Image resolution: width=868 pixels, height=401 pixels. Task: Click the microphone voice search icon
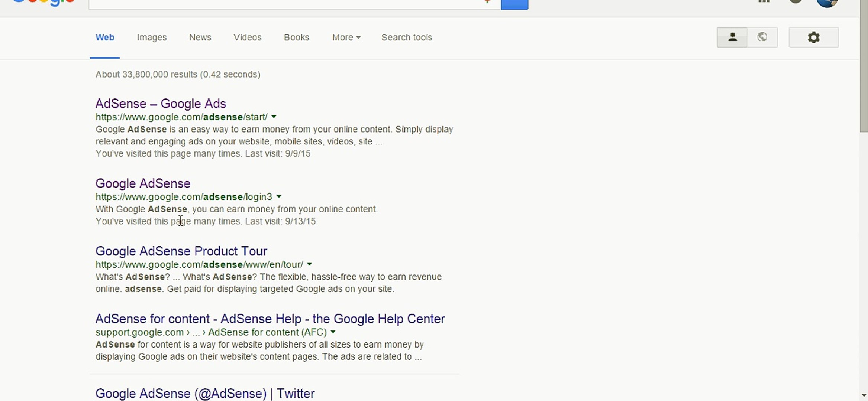coord(487,2)
